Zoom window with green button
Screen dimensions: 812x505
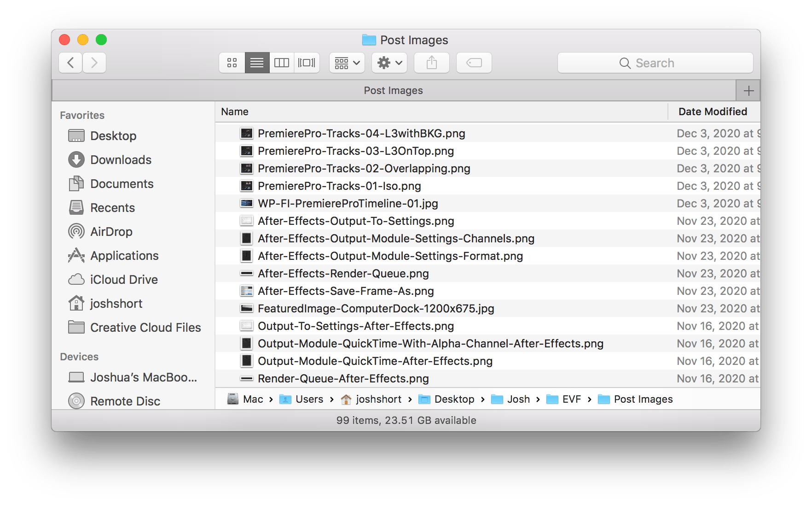tap(101, 40)
